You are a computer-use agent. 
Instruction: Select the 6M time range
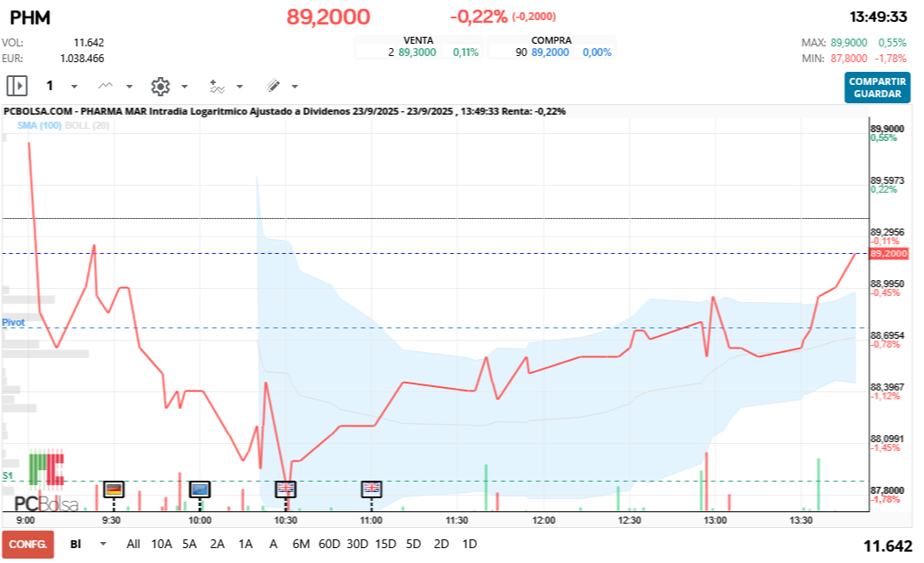[301, 544]
